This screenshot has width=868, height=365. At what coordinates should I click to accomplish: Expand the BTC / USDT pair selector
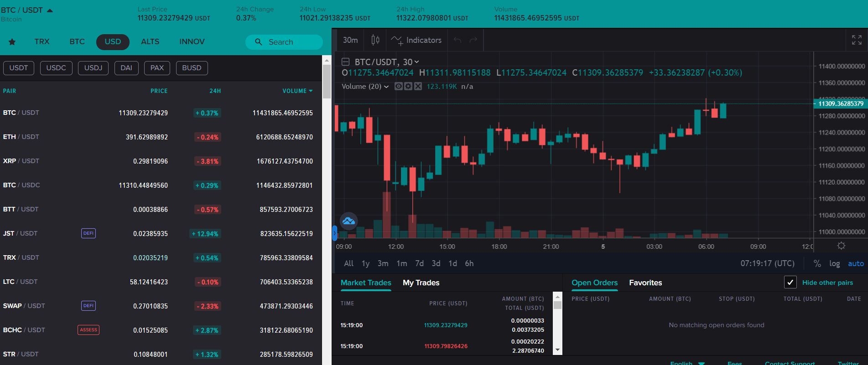point(50,10)
